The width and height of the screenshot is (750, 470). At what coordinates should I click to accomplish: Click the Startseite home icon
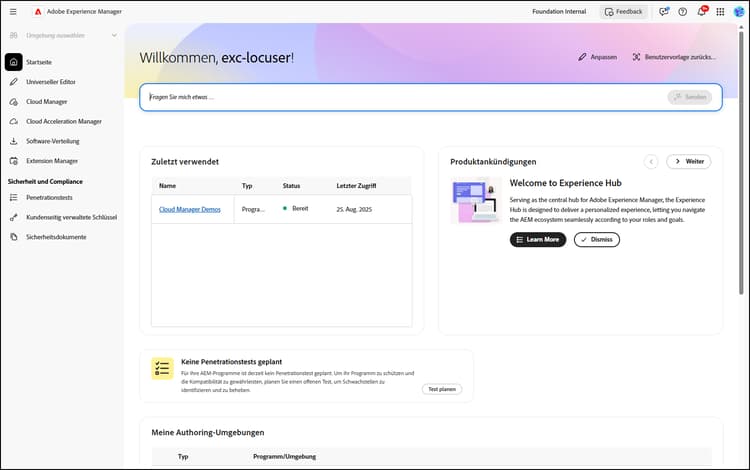click(13, 62)
